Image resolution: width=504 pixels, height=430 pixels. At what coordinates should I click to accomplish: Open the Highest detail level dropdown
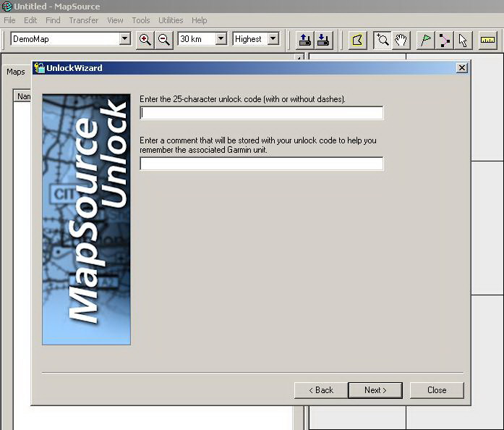pos(273,39)
